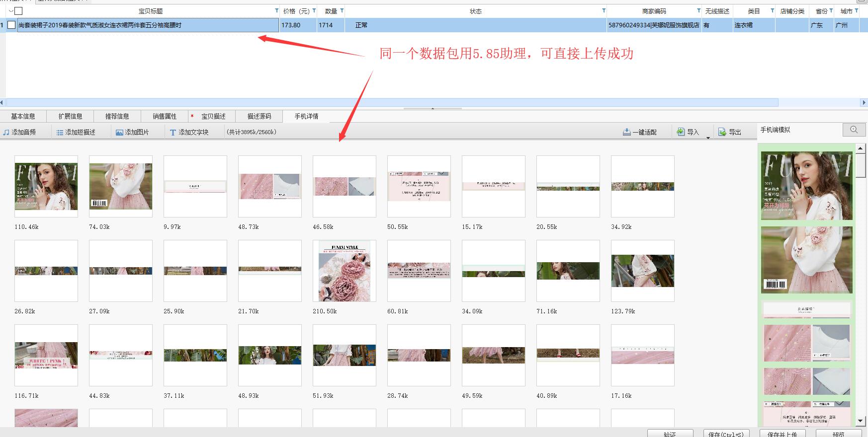Switch to the 基本信息 tab
Image resolution: width=868 pixels, height=437 pixels.
tap(23, 116)
